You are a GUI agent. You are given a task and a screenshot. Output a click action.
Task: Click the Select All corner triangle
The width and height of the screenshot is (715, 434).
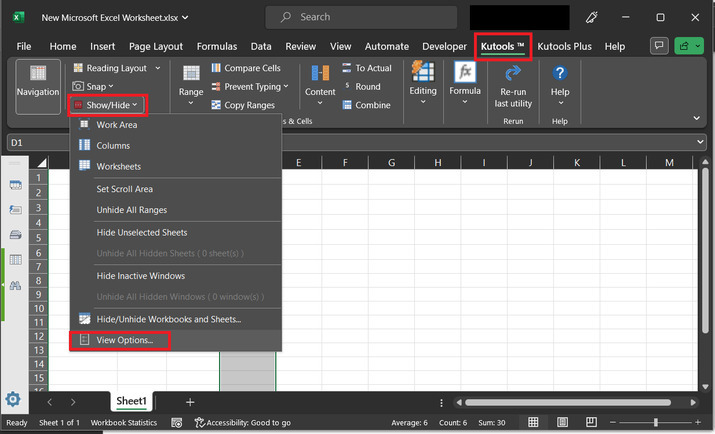pos(41,163)
